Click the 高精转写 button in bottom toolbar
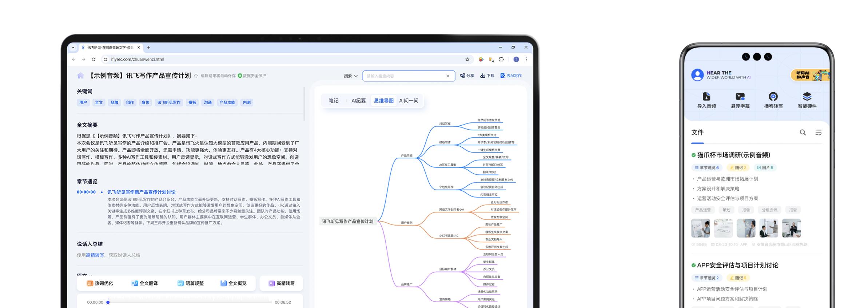The width and height of the screenshot is (868, 308). [281, 283]
